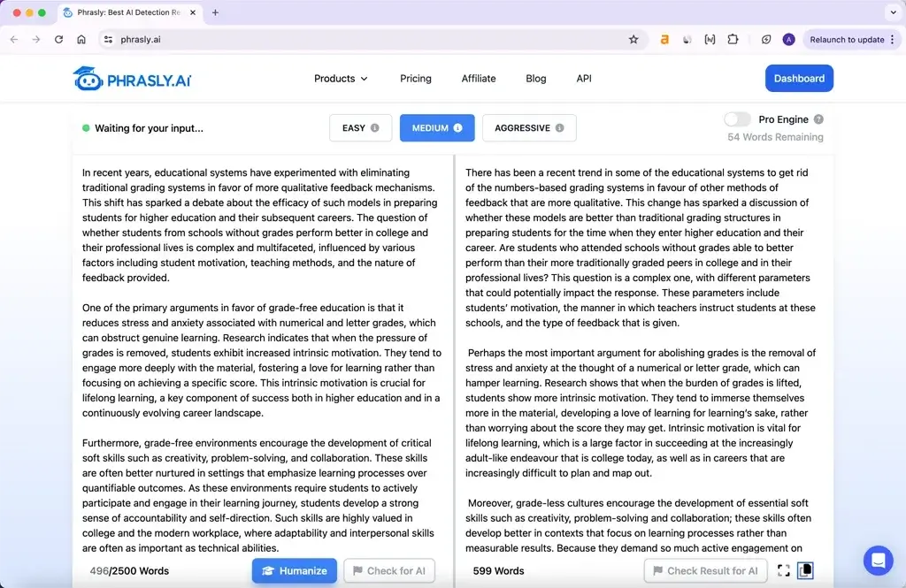Click the Phrasly.AI logo
The height and width of the screenshot is (588, 906).
[132, 79]
